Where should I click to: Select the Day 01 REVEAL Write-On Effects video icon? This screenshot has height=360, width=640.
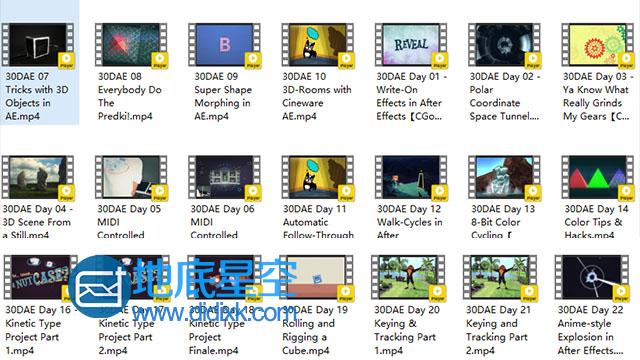411,45
